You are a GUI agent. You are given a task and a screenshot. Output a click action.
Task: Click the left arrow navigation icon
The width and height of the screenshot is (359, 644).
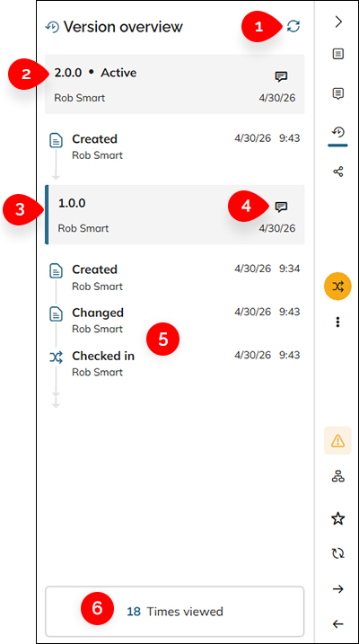(338, 624)
